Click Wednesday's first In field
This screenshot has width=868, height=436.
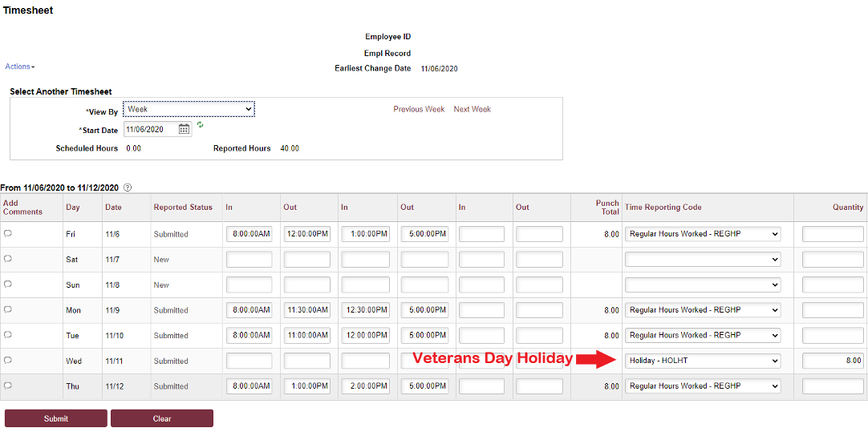[249, 361]
